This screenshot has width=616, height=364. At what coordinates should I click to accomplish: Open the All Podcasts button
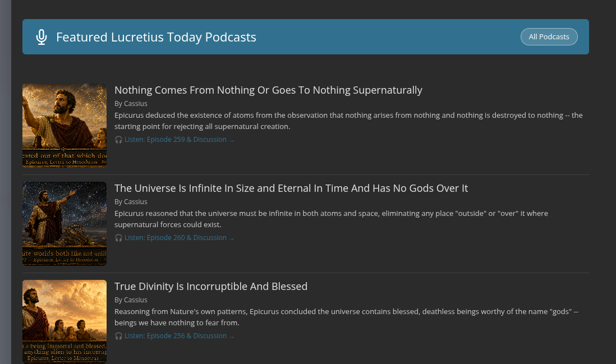point(549,37)
